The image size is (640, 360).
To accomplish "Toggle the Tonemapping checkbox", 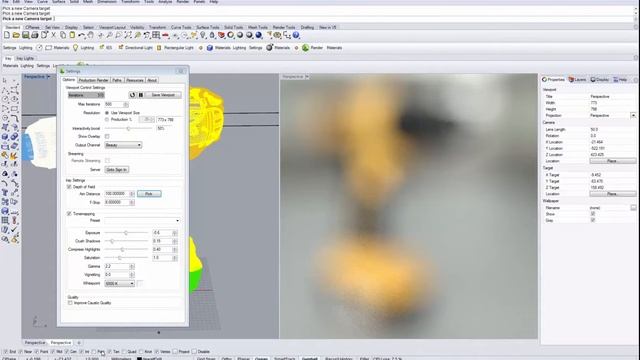I will [x=69, y=214].
